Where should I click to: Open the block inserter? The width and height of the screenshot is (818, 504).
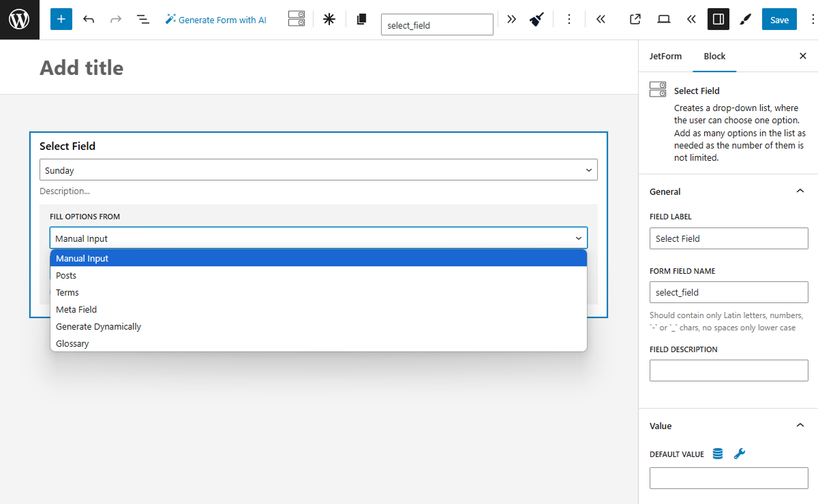point(61,18)
